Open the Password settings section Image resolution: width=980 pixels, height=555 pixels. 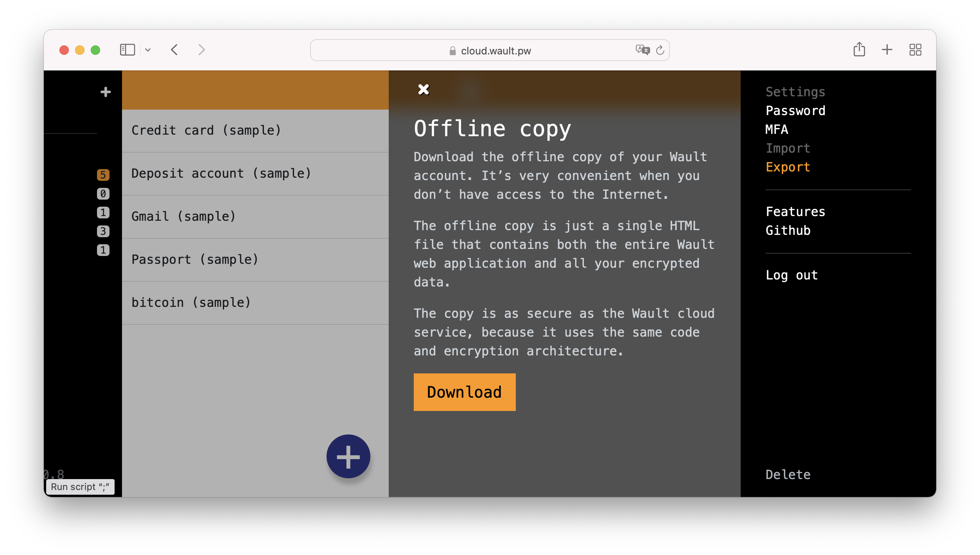[x=795, y=111]
